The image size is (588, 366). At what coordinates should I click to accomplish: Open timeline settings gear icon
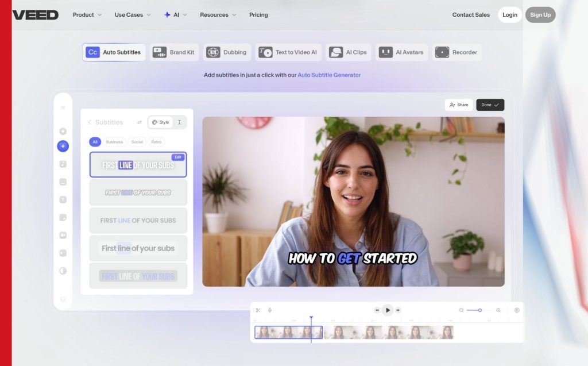(517, 310)
